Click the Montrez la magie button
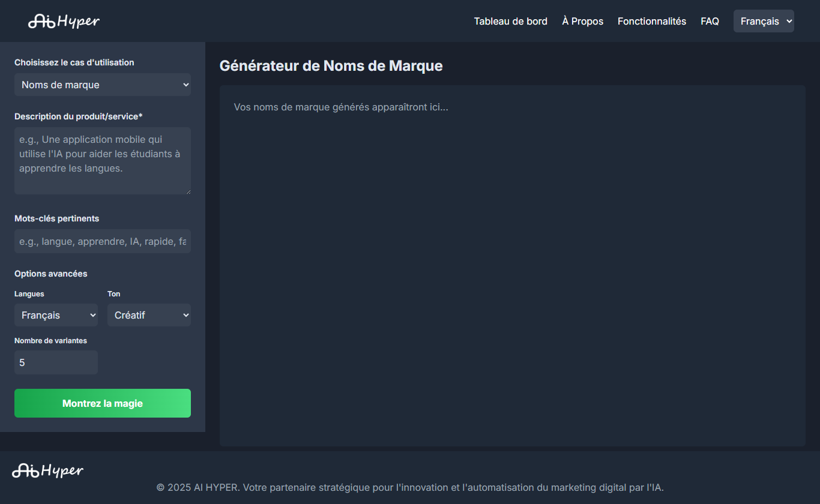 point(103,403)
